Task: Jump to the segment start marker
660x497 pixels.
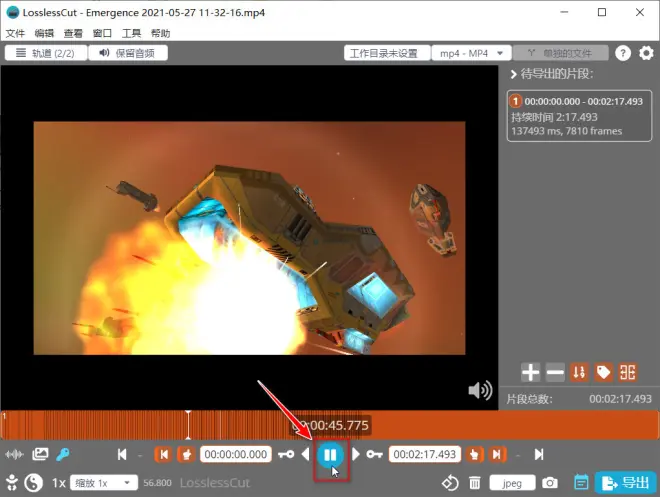Action: tap(163, 454)
